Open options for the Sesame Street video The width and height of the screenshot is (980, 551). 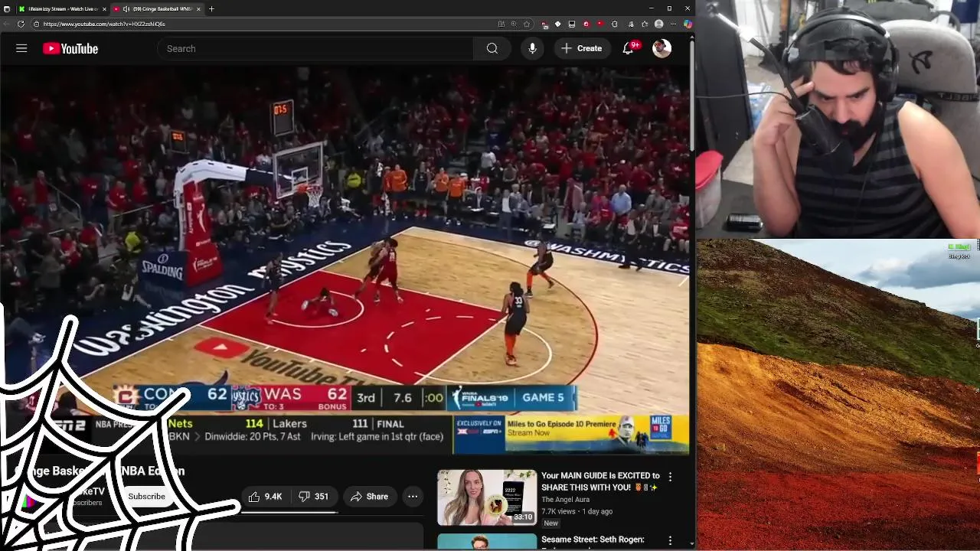[x=670, y=541]
